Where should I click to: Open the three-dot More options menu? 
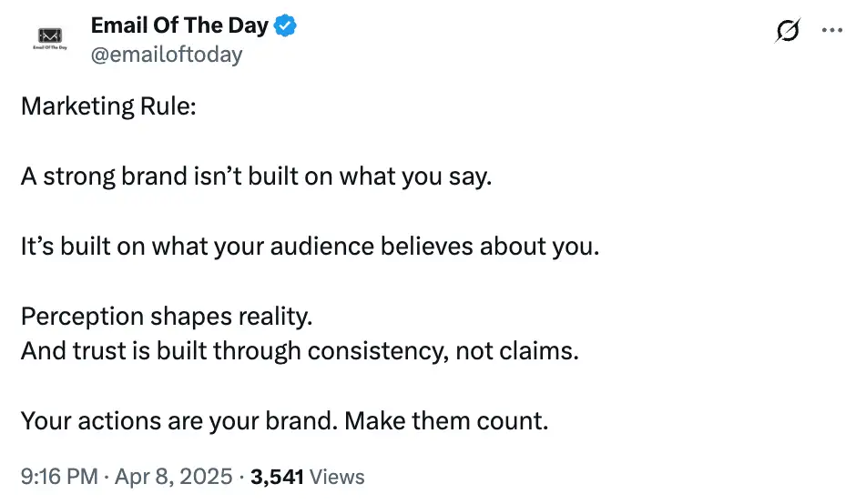tap(832, 31)
